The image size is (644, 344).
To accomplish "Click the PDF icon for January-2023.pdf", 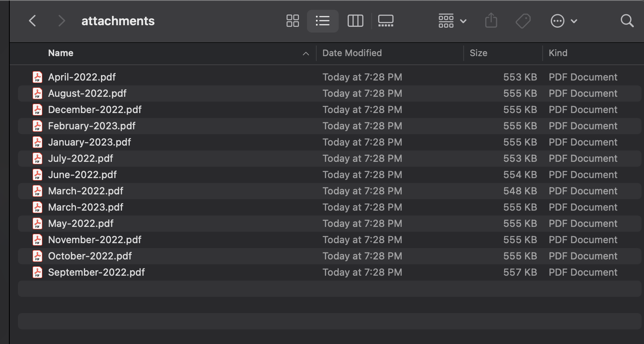I will tap(37, 142).
